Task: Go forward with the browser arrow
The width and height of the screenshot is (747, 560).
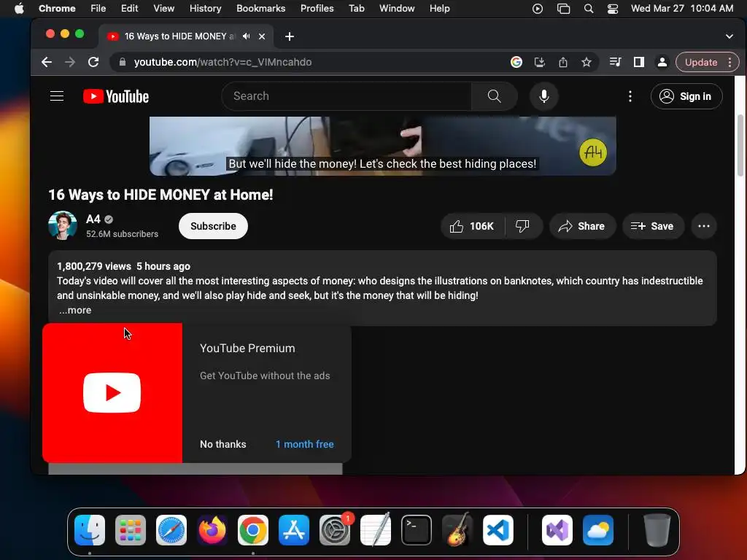Action: coord(70,62)
